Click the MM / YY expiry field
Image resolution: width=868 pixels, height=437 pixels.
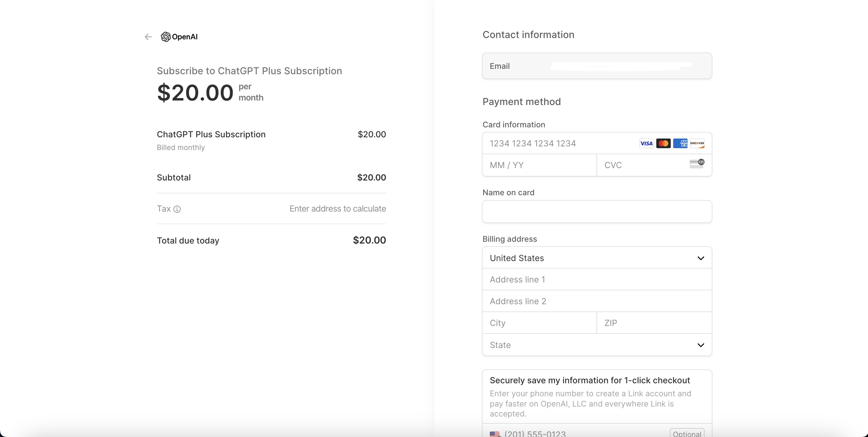(x=539, y=165)
